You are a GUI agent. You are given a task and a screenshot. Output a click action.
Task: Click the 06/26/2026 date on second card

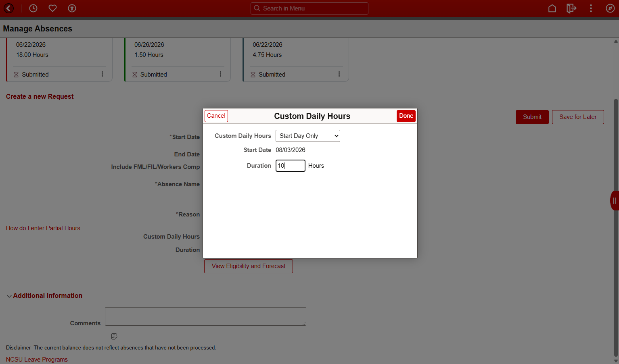point(149,45)
